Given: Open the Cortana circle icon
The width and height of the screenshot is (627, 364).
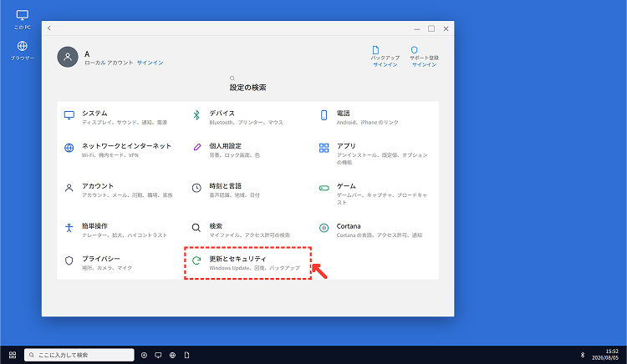Looking at the screenshot, I should 324,228.
